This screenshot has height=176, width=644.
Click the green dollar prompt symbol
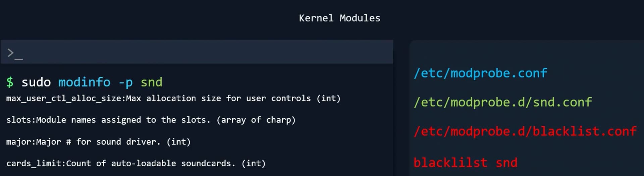point(10,82)
